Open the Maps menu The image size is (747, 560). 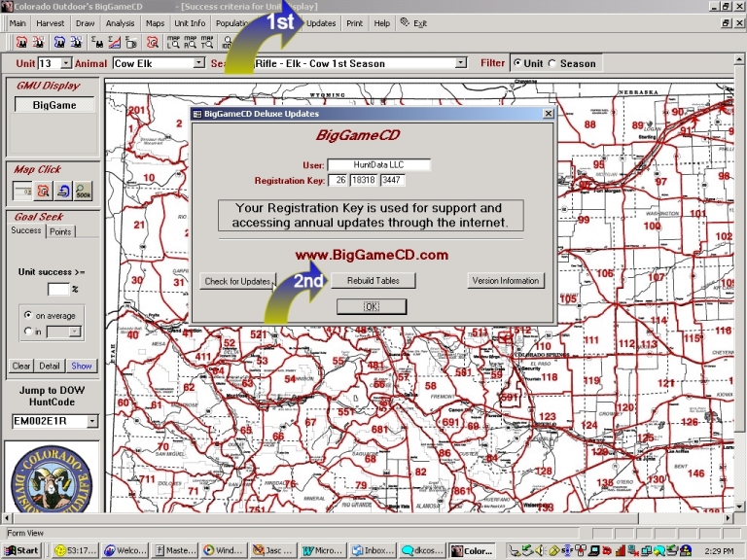click(155, 23)
